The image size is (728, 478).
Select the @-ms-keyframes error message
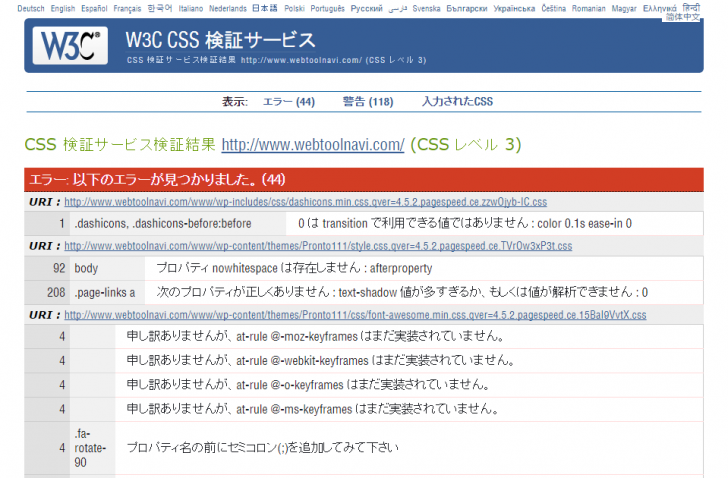313,409
